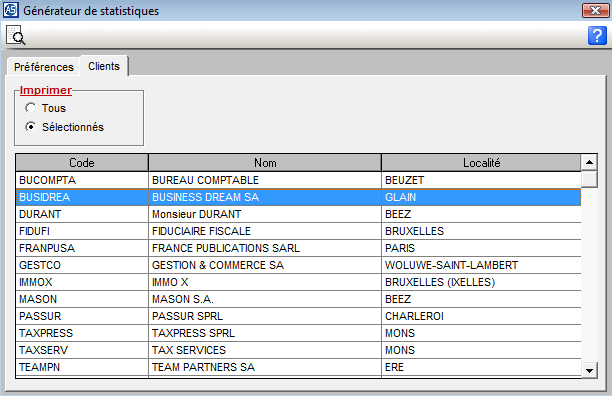Click the scrollbar down arrow

click(589, 370)
